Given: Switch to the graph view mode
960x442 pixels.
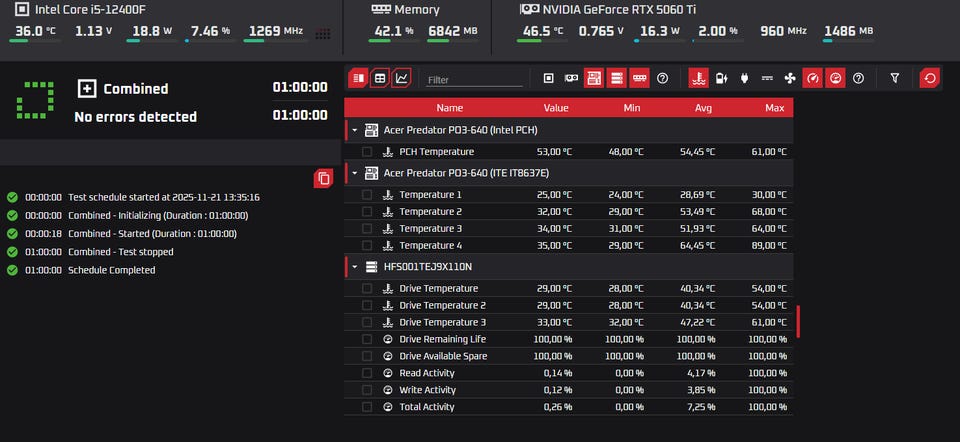Looking at the screenshot, I should click(402, 78).
